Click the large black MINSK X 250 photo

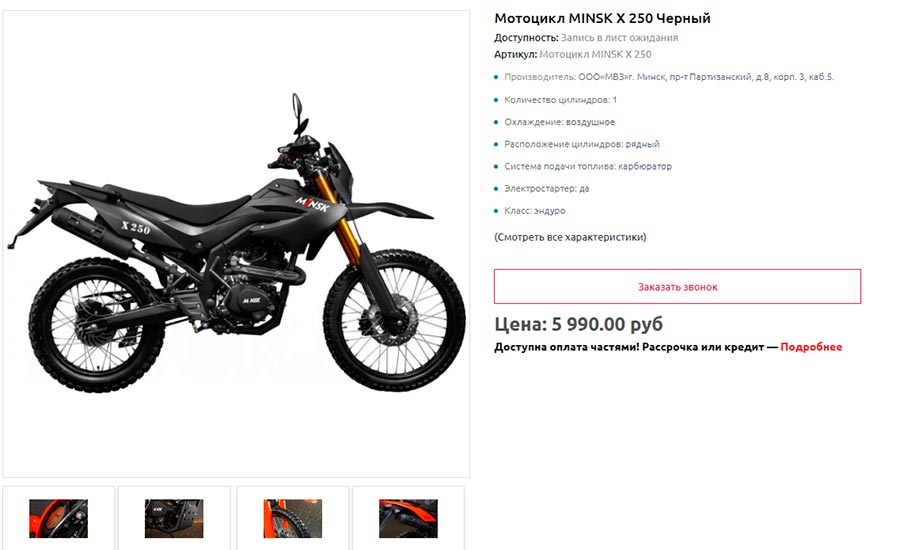tap(236, 243)
